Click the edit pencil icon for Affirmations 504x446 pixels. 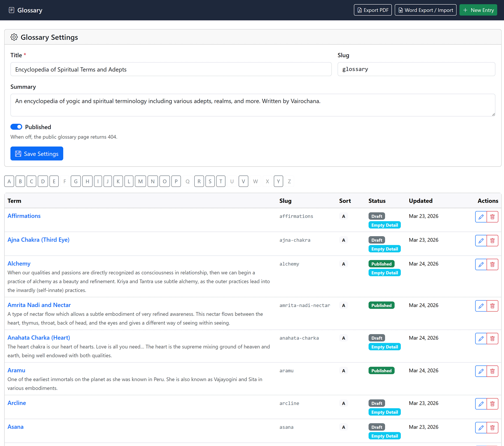tap(481, 217)
